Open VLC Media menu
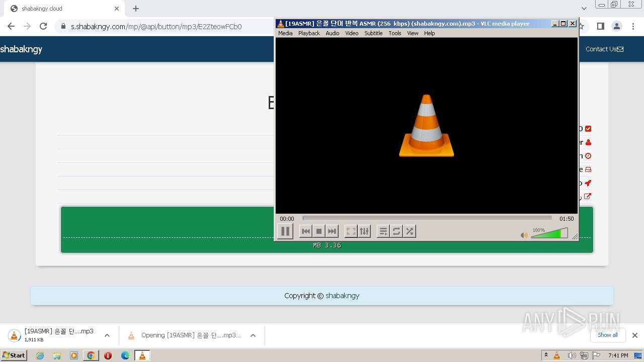644x362 pixels. point(285,33)
